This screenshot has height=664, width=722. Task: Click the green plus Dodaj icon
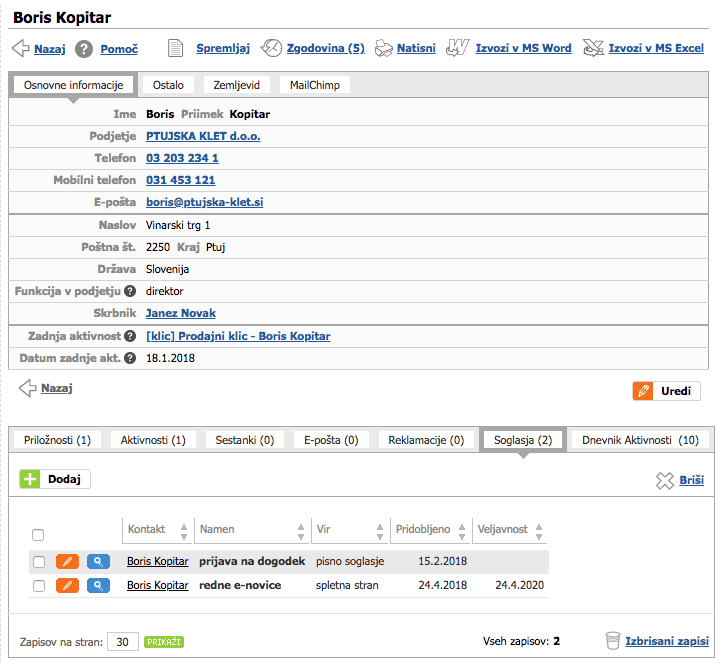(x=31, y=479)
